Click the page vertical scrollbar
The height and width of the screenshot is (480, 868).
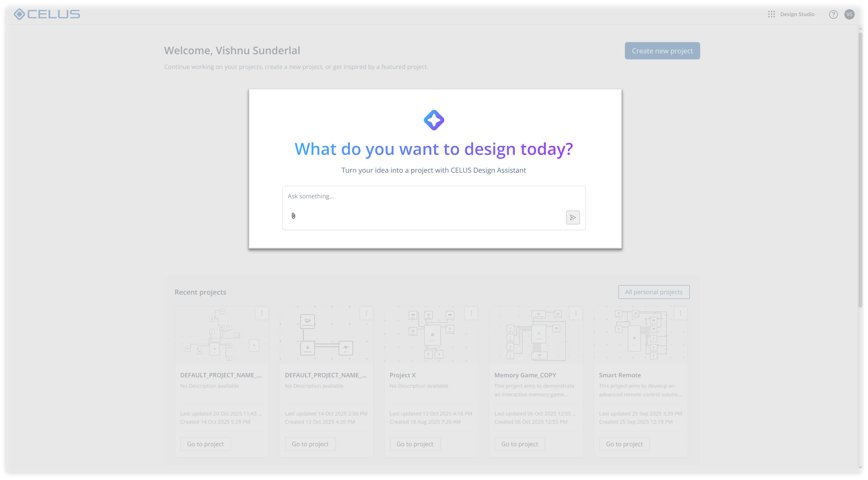coord(860,169)
